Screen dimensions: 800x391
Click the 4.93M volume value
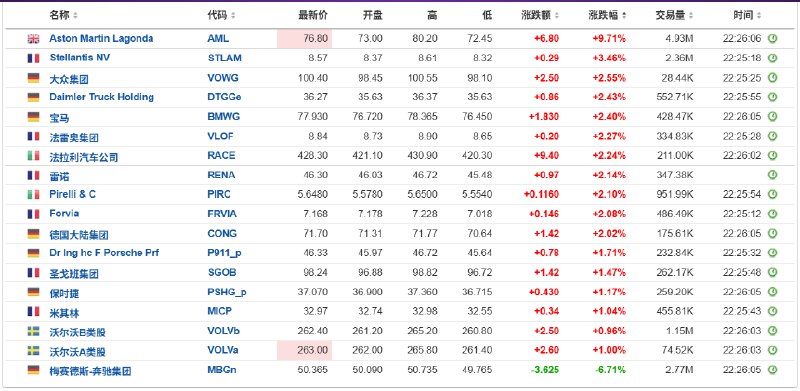tap(679, 38)
